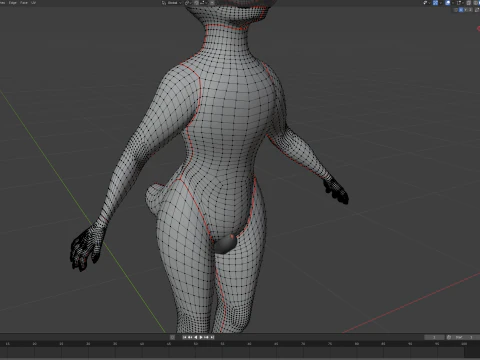Open the UV menu in the header

tap(33, 3)
